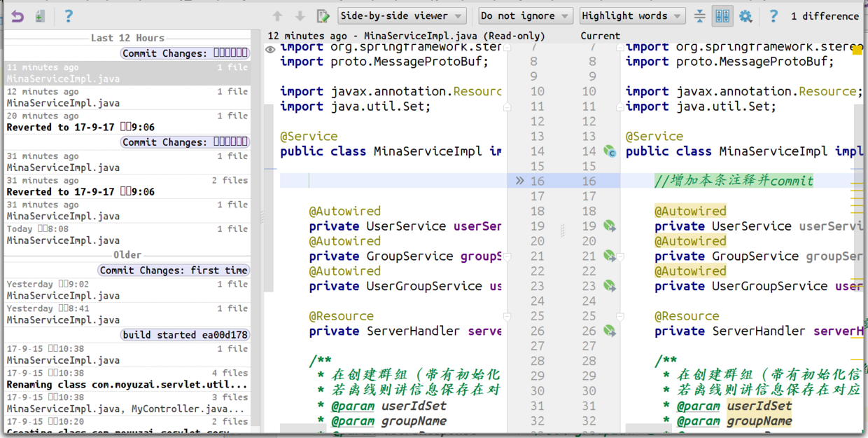Open the Do not ignore dropdown

(x=526, y=16)
